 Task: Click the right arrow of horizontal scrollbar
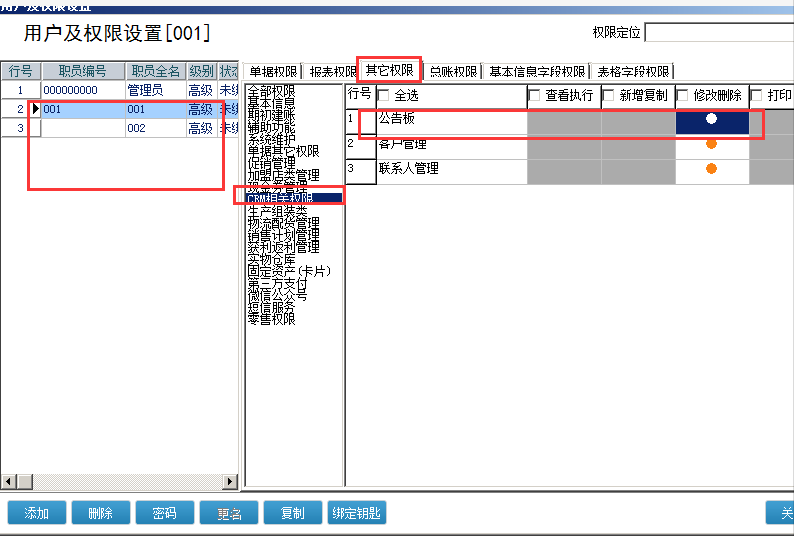(x=229, y=481)
